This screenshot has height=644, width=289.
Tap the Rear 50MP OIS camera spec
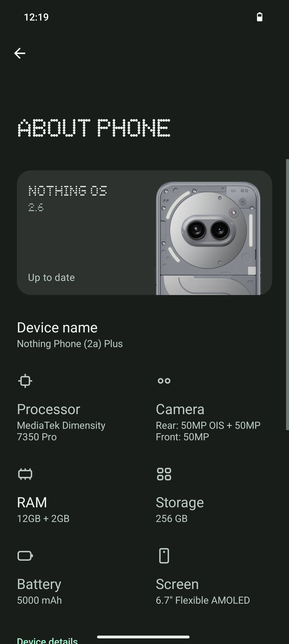[x=208, y=425]
